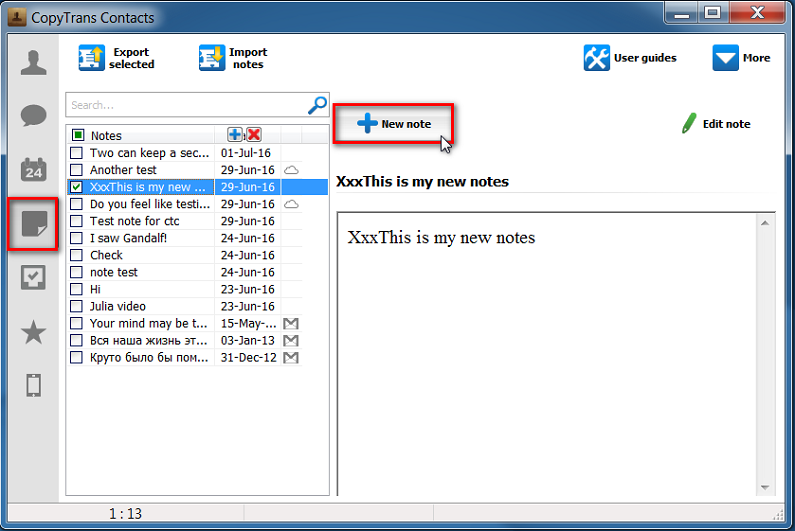Check the Do you feel like testi checkbox

coord(76,204)
